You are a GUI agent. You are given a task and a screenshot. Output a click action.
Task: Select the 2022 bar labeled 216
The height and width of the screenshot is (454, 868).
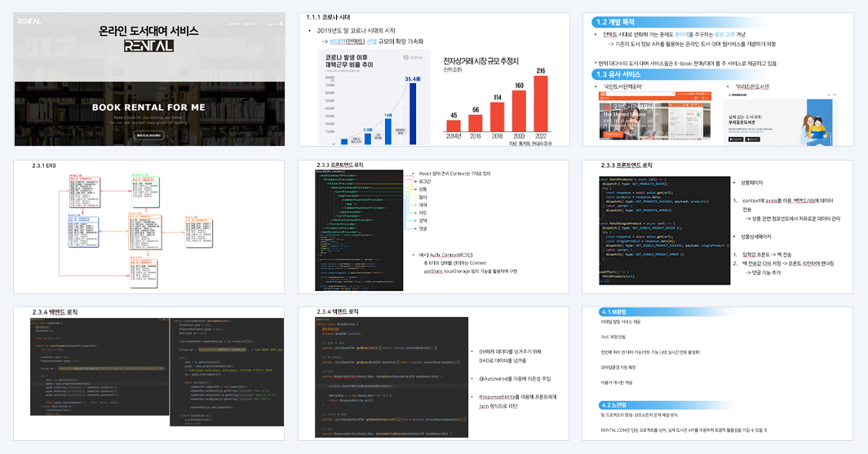click(540, 104)
